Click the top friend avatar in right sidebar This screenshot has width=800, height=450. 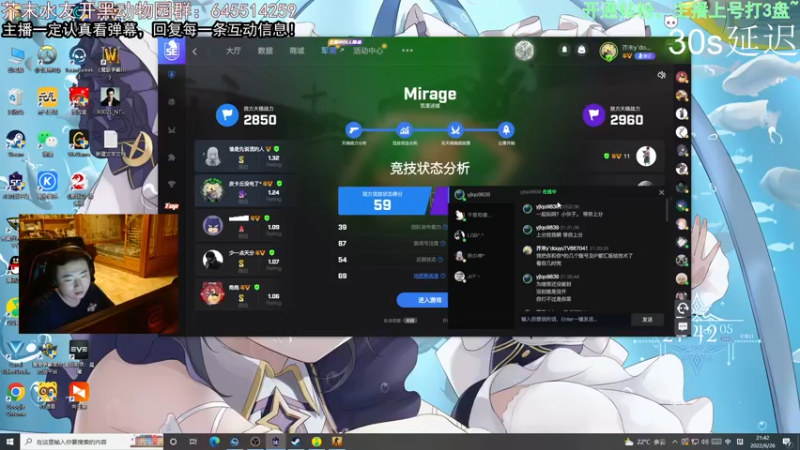[x=682, y=77]
